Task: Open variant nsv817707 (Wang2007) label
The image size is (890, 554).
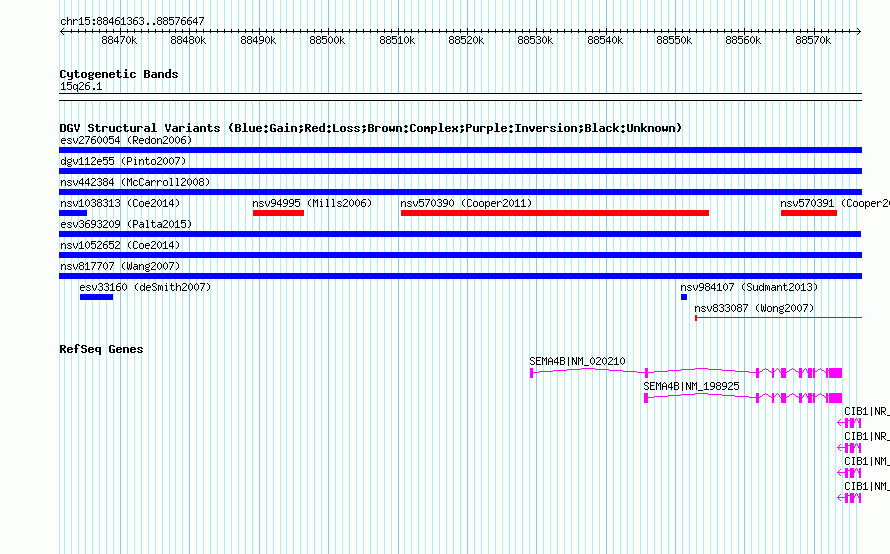Action: click(120, 266)
